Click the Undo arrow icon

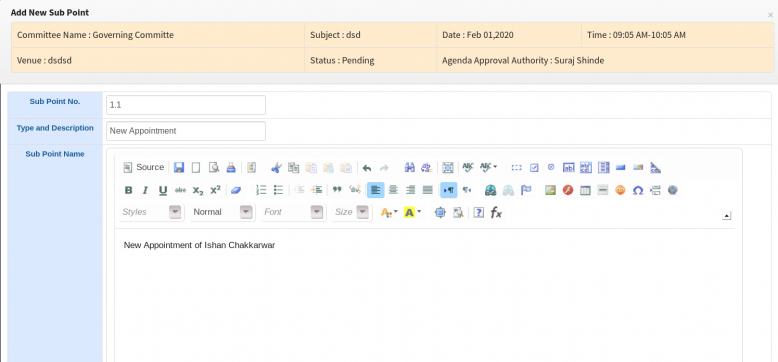click(367, 168)
